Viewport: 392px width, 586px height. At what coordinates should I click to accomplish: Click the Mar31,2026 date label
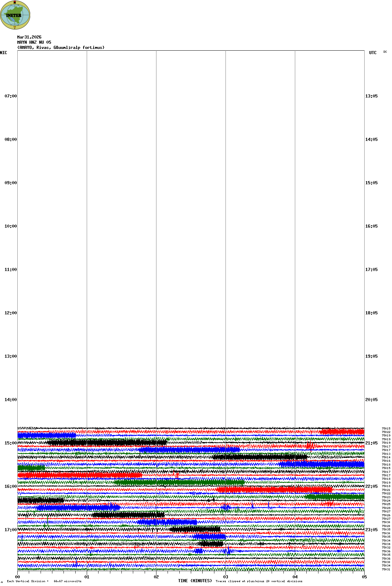[29, 37]
